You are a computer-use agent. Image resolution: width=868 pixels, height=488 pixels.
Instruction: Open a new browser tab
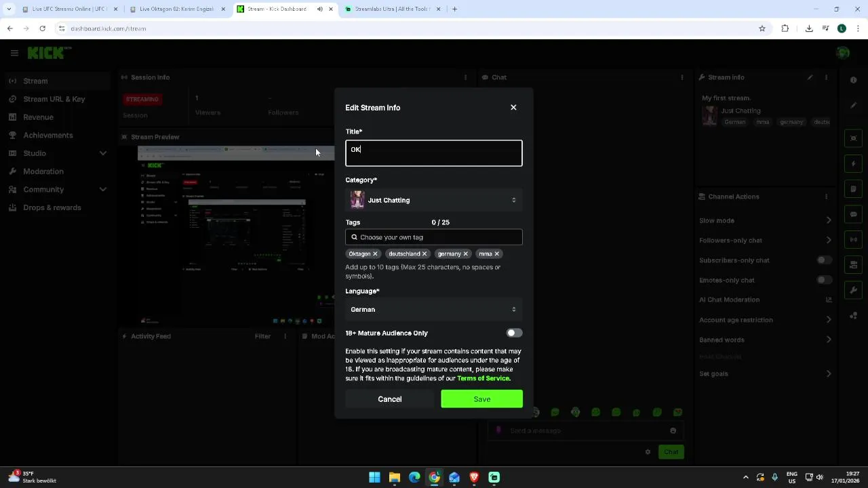click(x=454, y=9)
